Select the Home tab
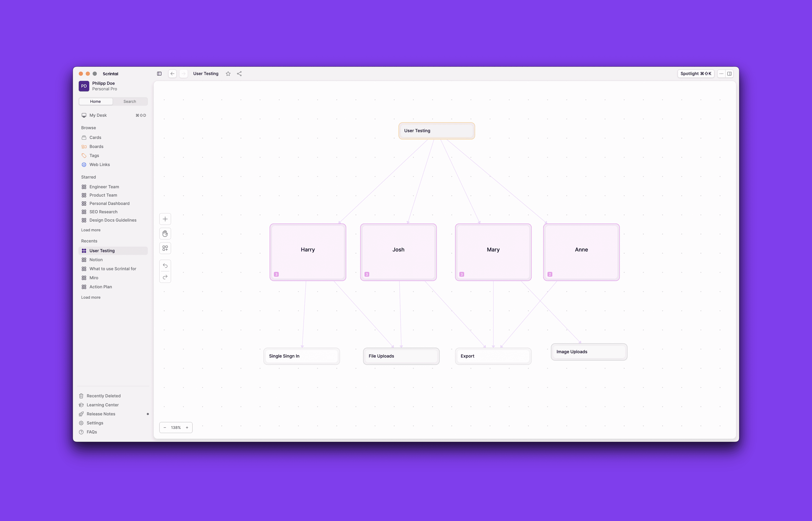Screen dimensions: 812x521 tap(95, 102)
